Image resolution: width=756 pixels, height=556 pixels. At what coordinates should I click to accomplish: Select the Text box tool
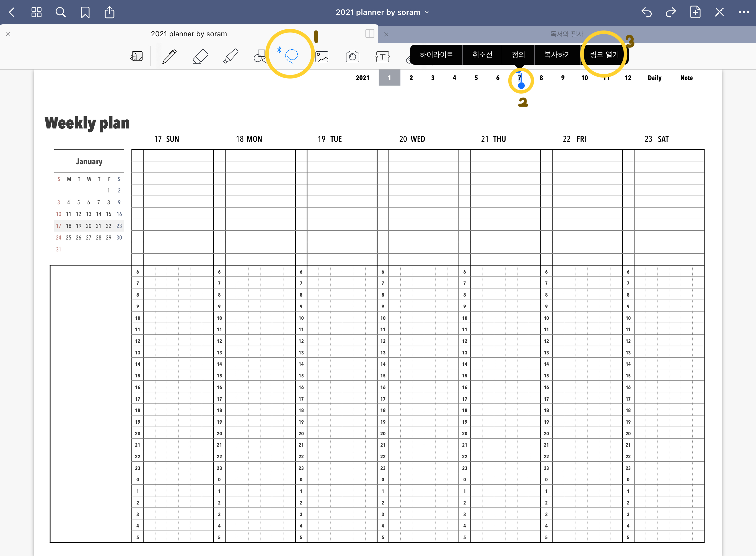pos(382,56)
